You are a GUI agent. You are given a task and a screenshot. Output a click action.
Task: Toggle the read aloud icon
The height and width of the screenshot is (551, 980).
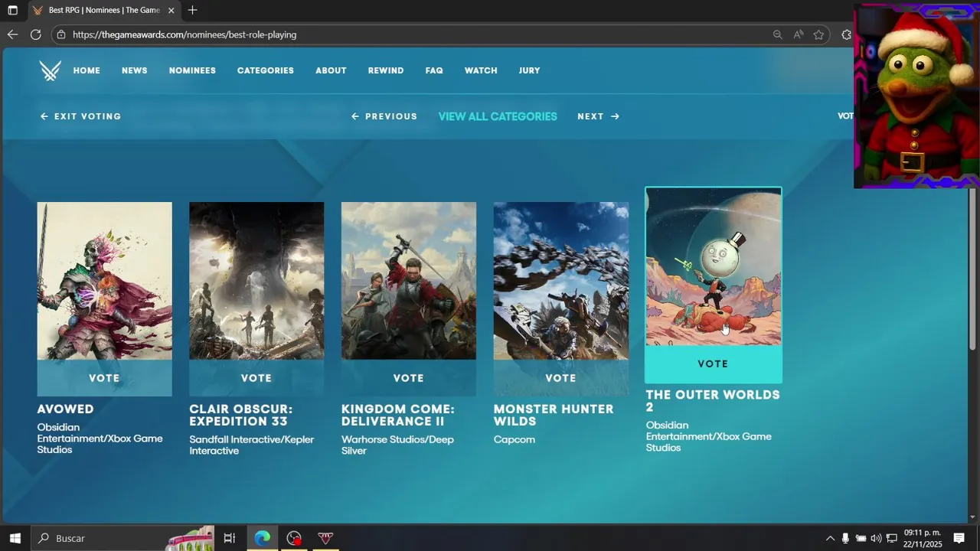(799, 34)
